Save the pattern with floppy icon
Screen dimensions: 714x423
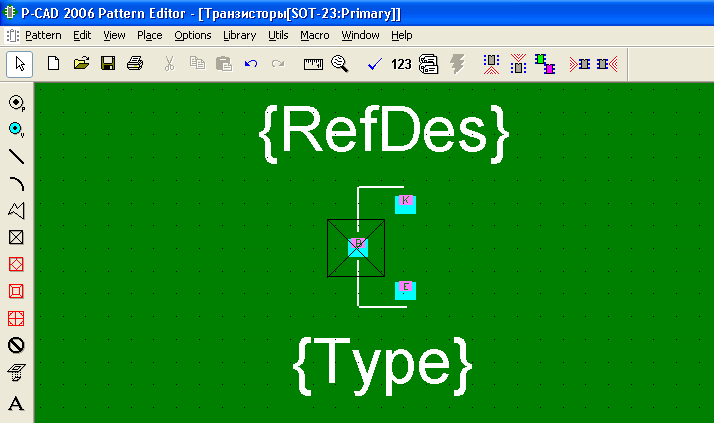108,63
